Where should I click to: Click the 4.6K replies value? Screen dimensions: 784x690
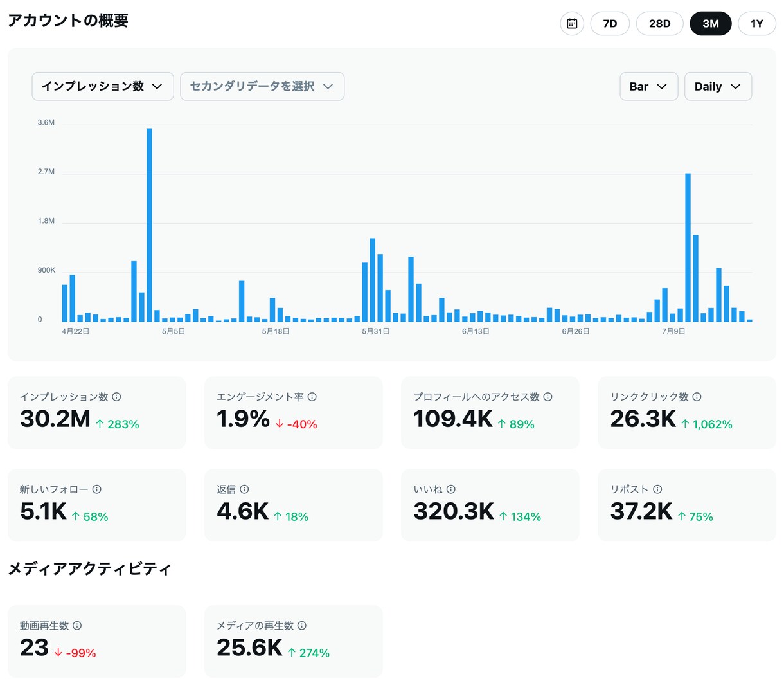pos(242,511)
